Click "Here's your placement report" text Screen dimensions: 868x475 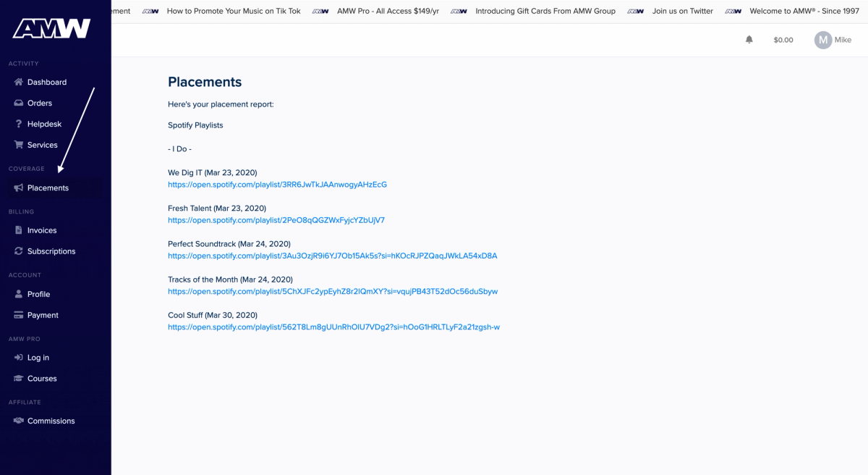(221, 104)
